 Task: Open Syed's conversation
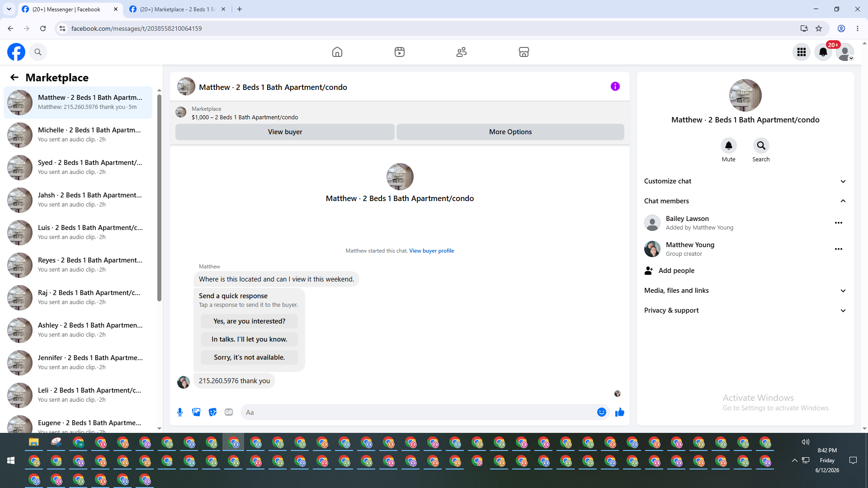tap(78, 168)
